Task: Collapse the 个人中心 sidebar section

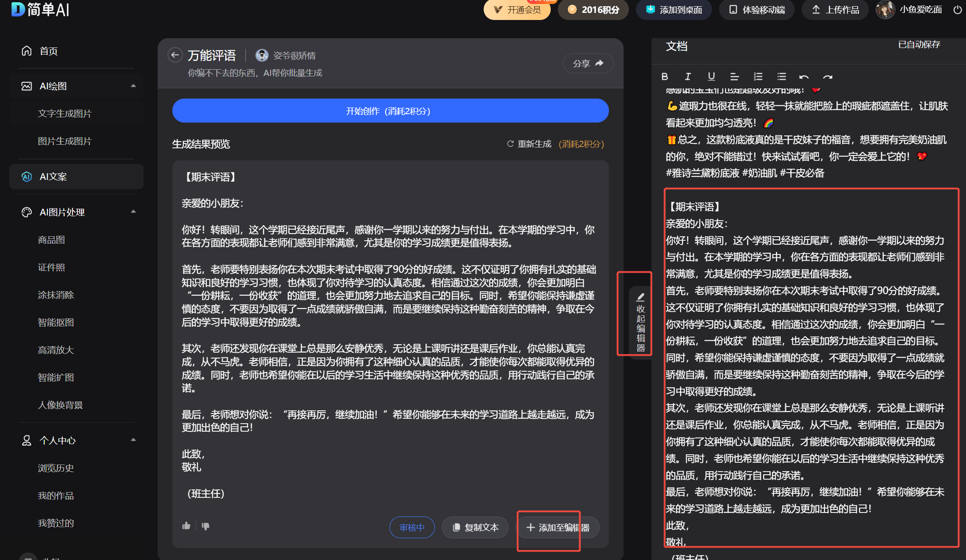Action: click(x=133, y=440)
